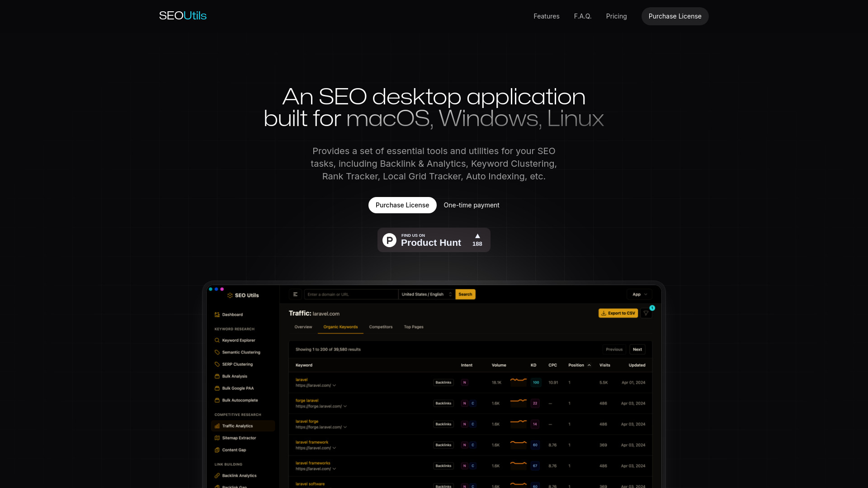The width and height of the screenshot is (868, 488).
Task: Click Export to CSV button
Action: pyautogui.click(x=618, y=313)
